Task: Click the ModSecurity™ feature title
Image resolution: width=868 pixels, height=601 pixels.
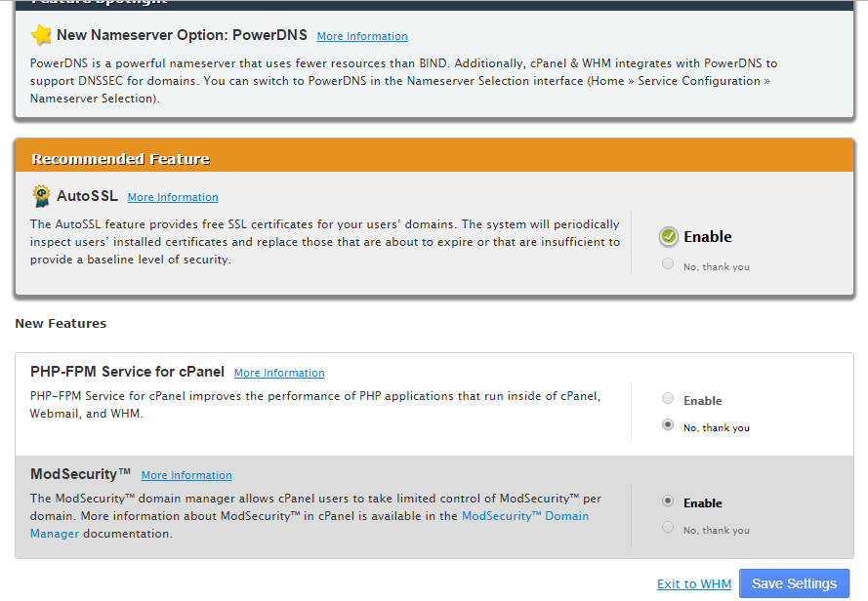Action: click(x=81, y=474)
